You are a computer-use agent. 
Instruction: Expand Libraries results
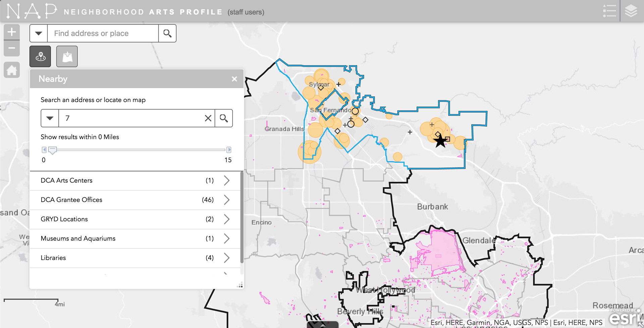(x=135, y=258)
